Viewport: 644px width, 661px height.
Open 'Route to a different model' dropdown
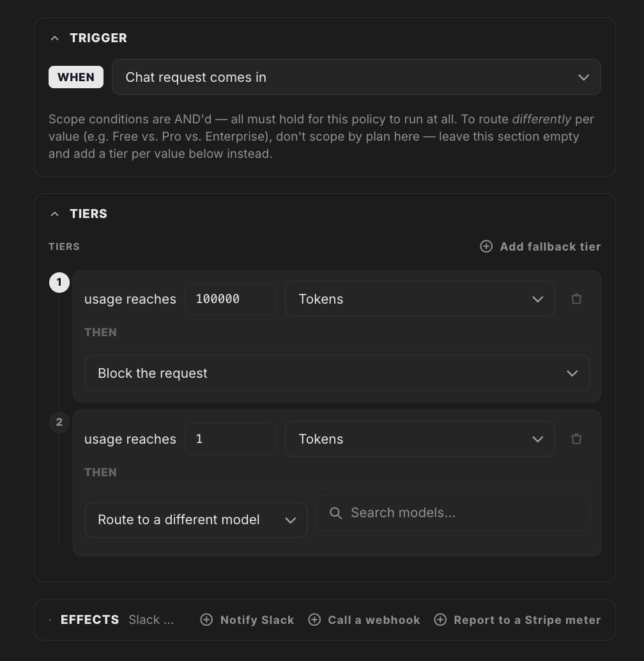[196, 520]
